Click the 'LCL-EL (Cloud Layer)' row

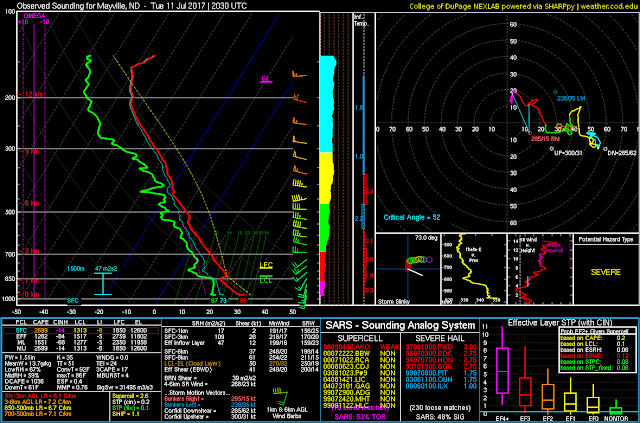pos(242,363)
